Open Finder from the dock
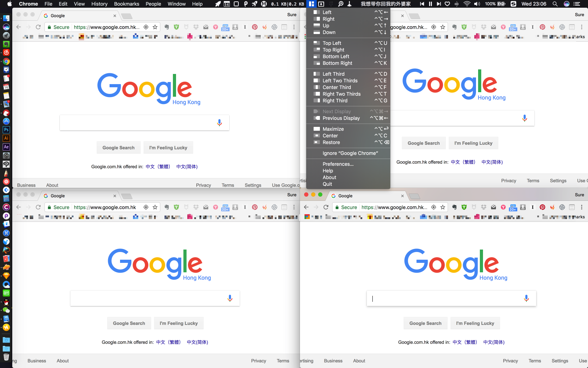The image size is (588, 368). tap(6, 18)
